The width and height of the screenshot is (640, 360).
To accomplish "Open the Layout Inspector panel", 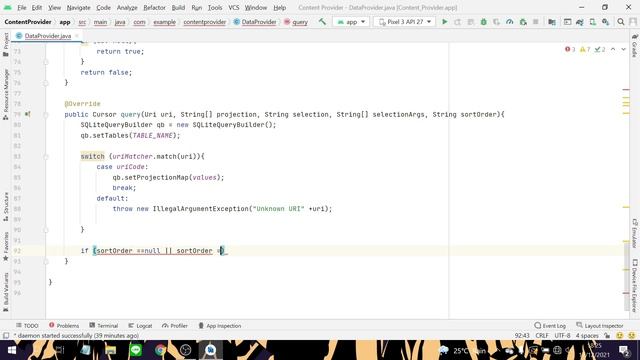I will tap(600, 326).
